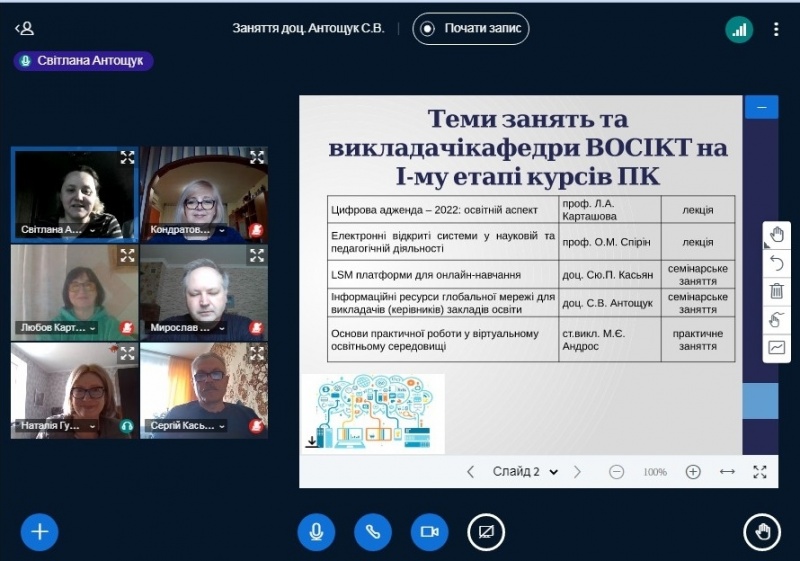Delete annotations with the trash icon

tap(776, 291)
